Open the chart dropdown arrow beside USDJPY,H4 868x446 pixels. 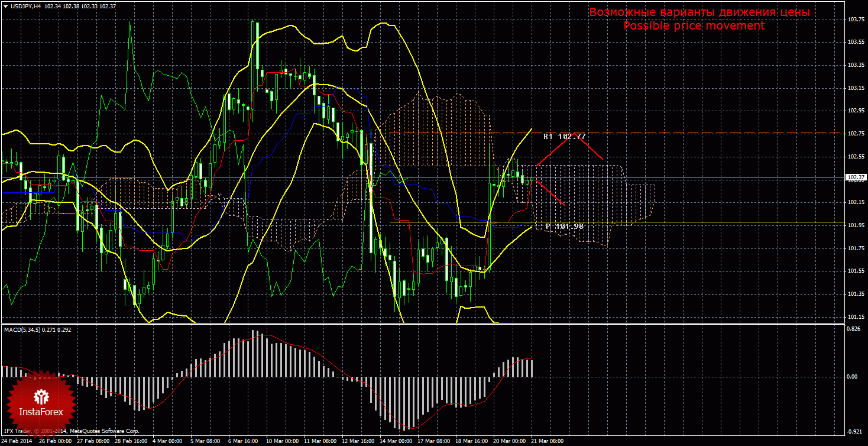[5, 5]
